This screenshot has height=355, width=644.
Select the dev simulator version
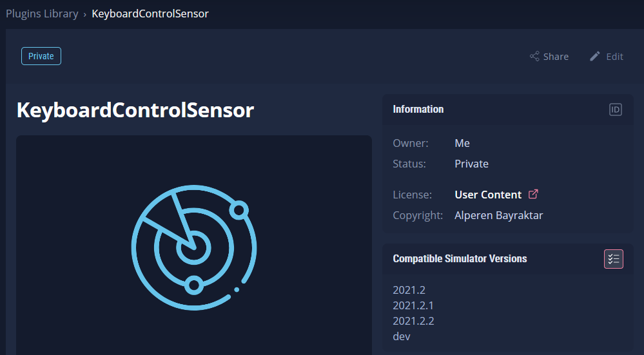coord(402,336)
